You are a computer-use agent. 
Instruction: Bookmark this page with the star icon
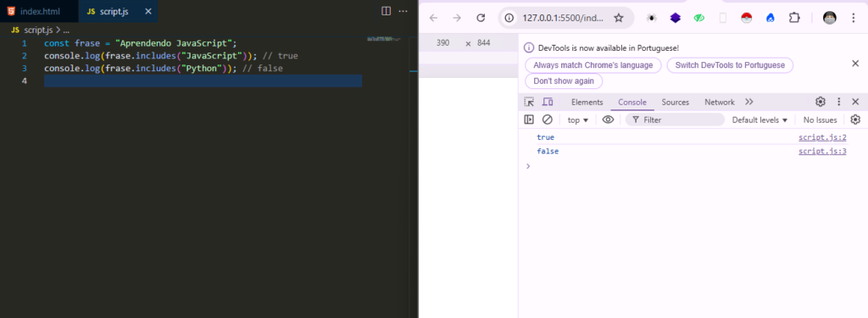tap(619, 18)
